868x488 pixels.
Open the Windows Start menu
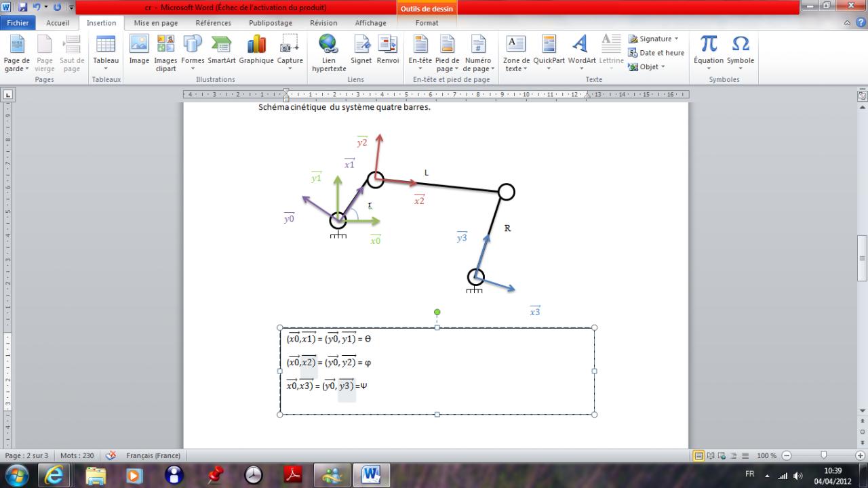[x=16, y=475]
